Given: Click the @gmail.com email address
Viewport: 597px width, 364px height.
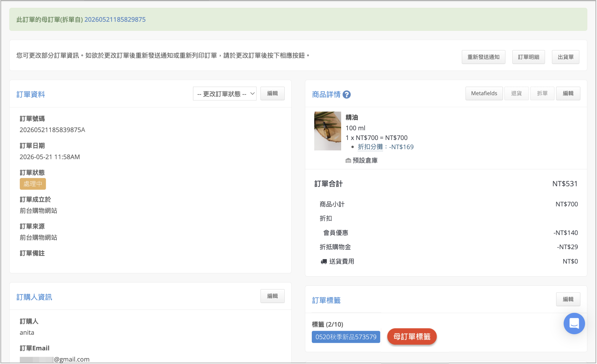Looking at the screenshot, I should [54, 359].
